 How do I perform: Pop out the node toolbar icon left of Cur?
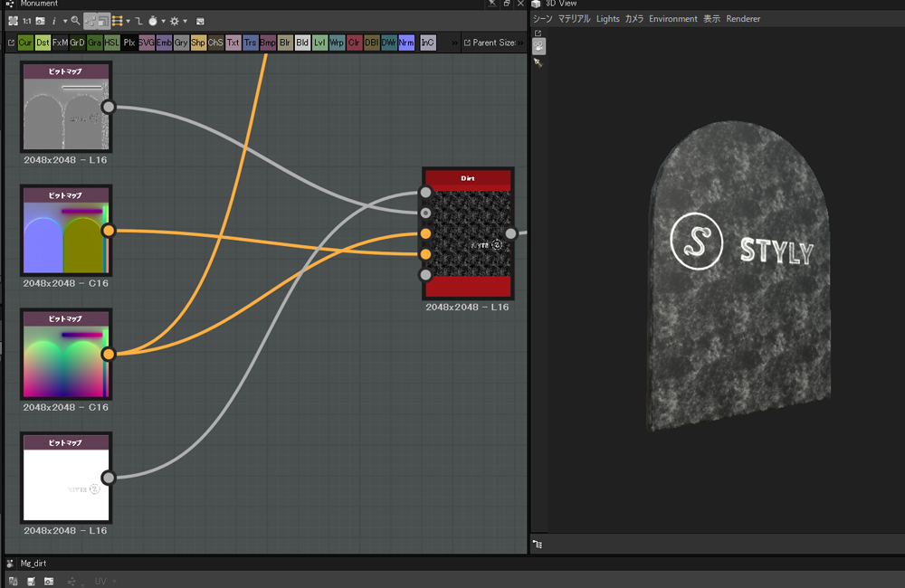coord(11,43)
